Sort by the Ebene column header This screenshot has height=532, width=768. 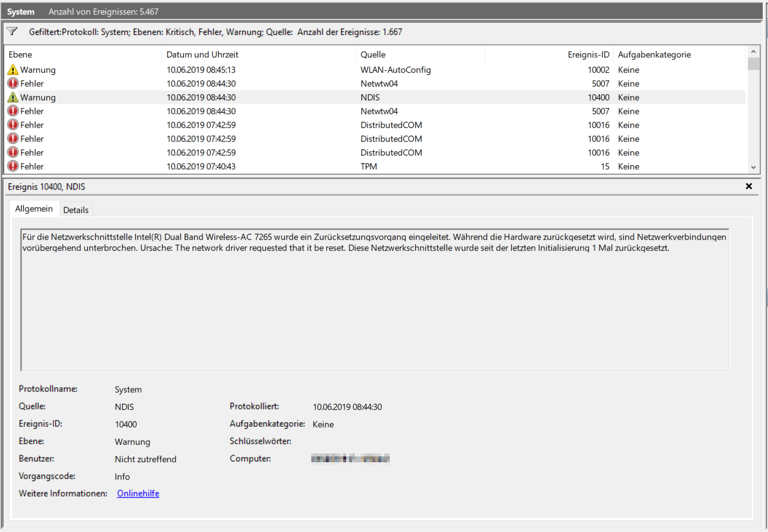coord(83,55)
